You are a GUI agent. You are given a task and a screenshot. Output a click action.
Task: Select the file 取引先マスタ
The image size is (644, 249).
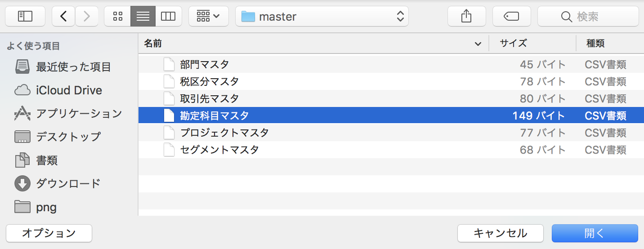click(391, 98)
